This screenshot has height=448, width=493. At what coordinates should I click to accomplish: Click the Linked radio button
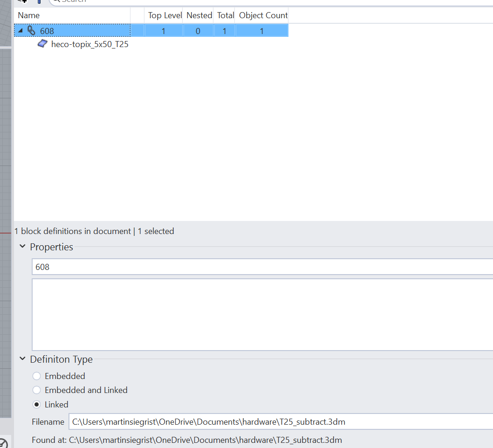[x=36, y=404]
